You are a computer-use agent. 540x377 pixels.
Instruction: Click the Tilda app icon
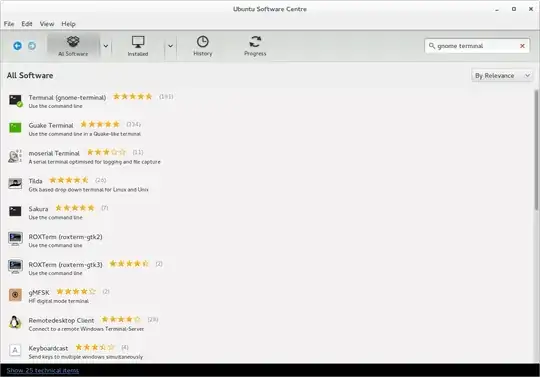[x=15, y=184]
